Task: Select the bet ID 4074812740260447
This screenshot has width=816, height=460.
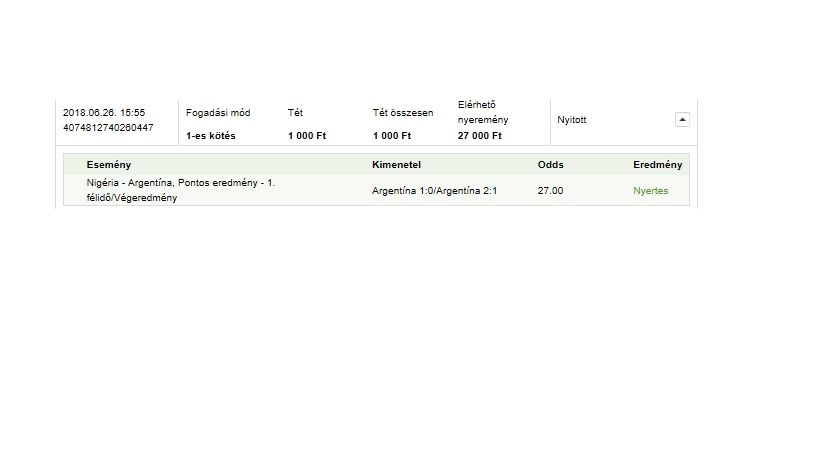Action: (108, 127)
